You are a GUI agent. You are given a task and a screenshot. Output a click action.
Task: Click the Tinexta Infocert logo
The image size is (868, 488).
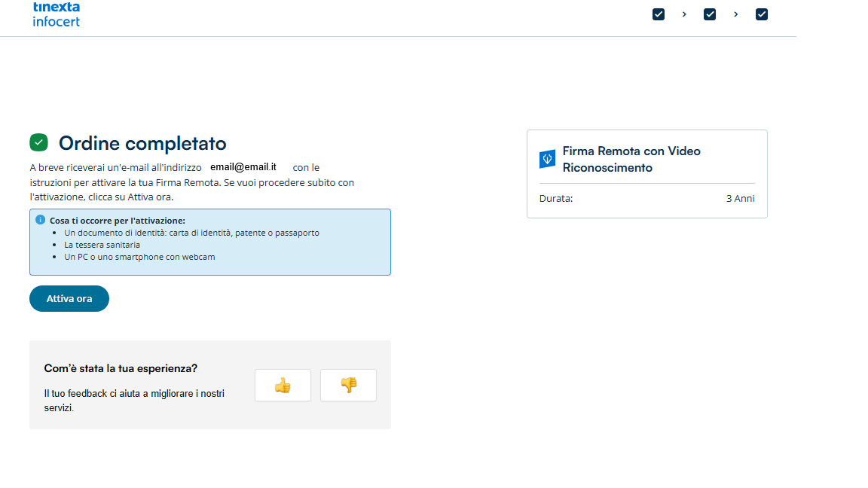[57, 14]
